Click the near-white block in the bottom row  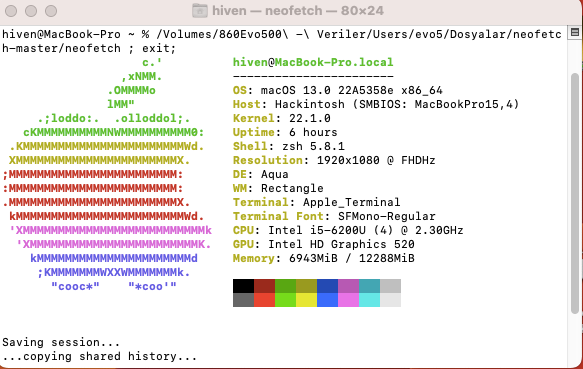click(x=390, y=300)
